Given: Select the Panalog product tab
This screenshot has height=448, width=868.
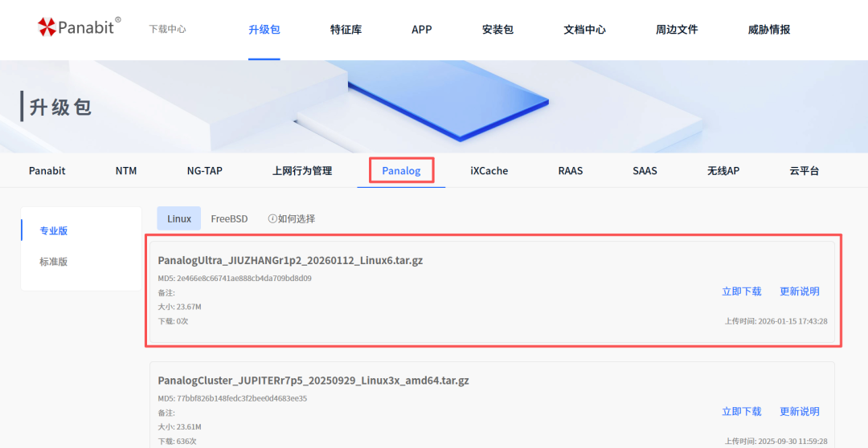Looking at the screenshot, I should pyautogui.click(x=401, y=171).
